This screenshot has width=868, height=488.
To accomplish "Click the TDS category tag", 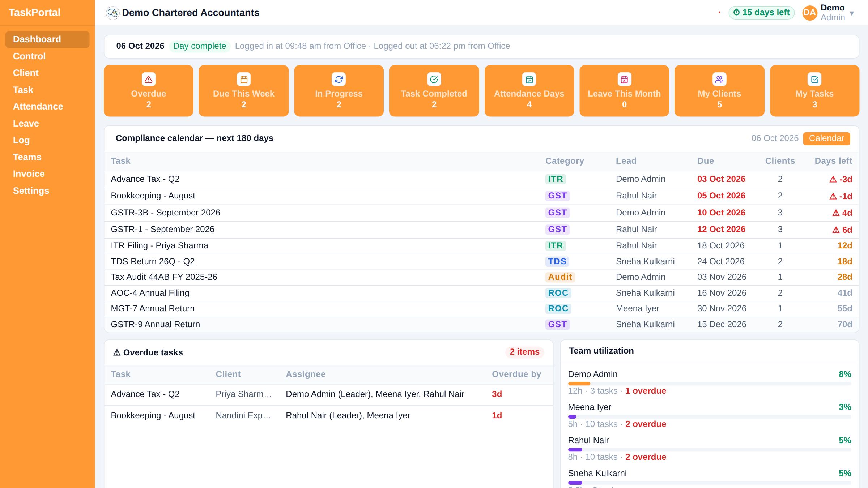I will (x=557, y=262).
